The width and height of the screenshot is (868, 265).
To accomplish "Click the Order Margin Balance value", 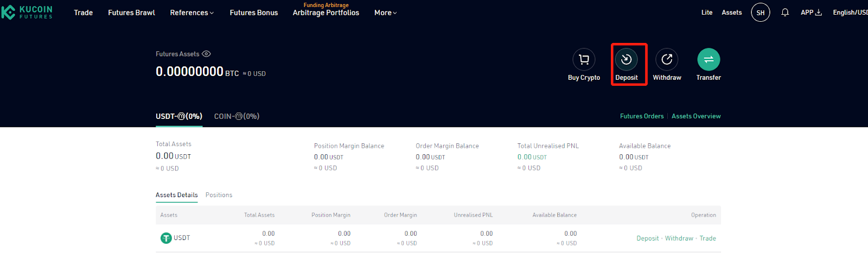I will pyautogui.click(x=430, y=157).
